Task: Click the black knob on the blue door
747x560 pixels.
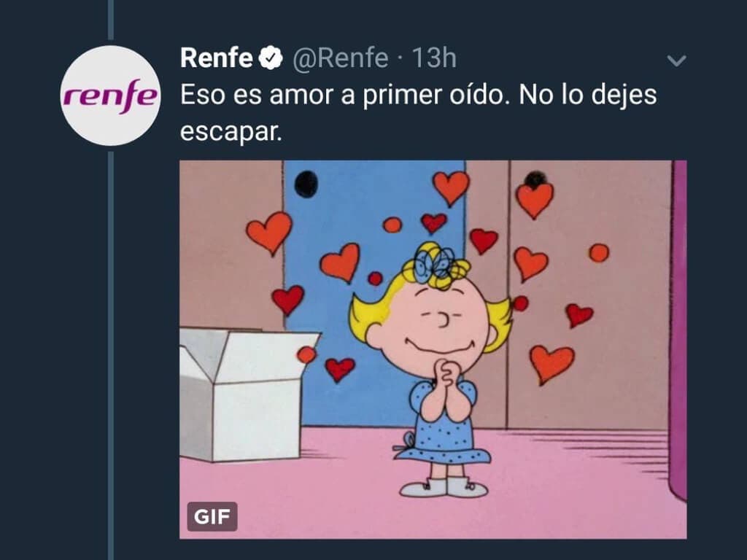Action: pos(306,184)
